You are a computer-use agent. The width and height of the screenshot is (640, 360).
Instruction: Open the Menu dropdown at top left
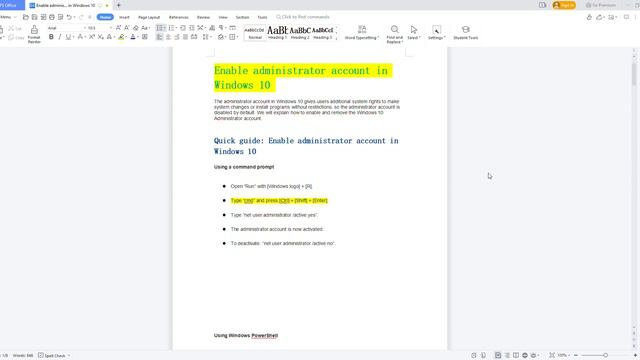point(7,17)
